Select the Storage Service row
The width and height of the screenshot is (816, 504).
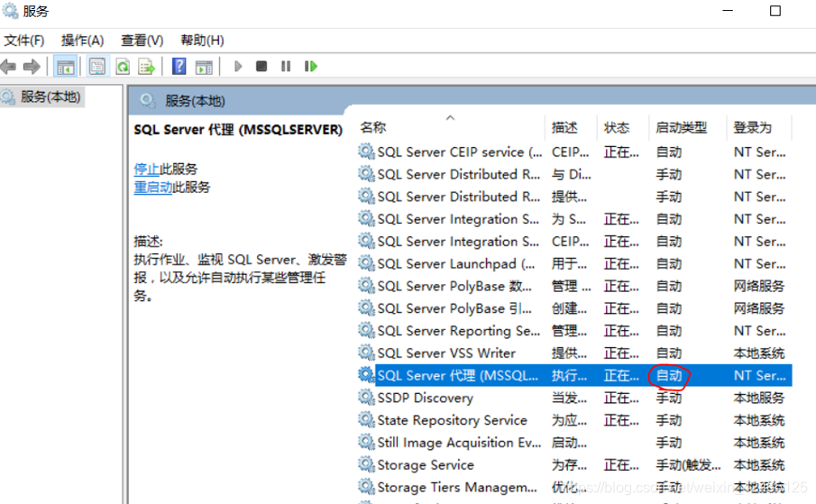pyautogui.click(x=574, y=465)
